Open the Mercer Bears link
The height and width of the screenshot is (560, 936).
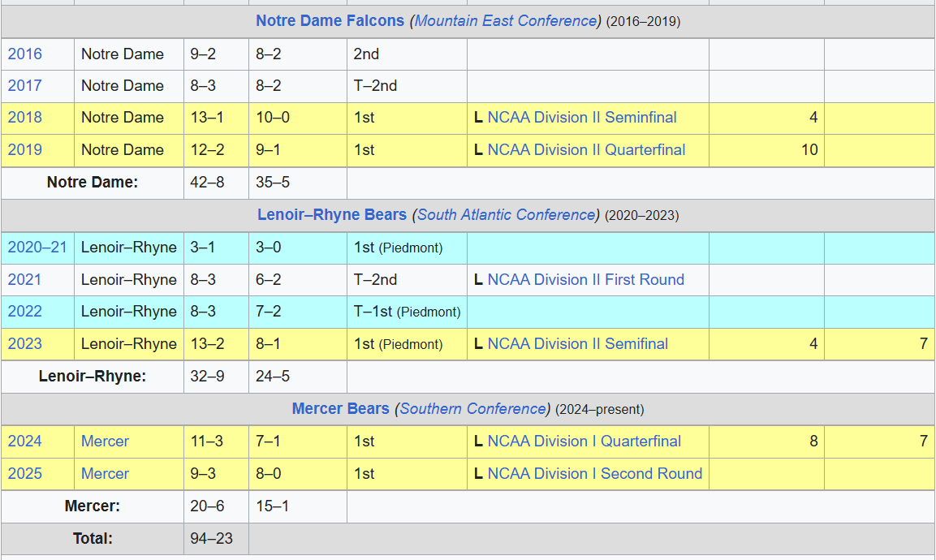click(x=340, y=409)
